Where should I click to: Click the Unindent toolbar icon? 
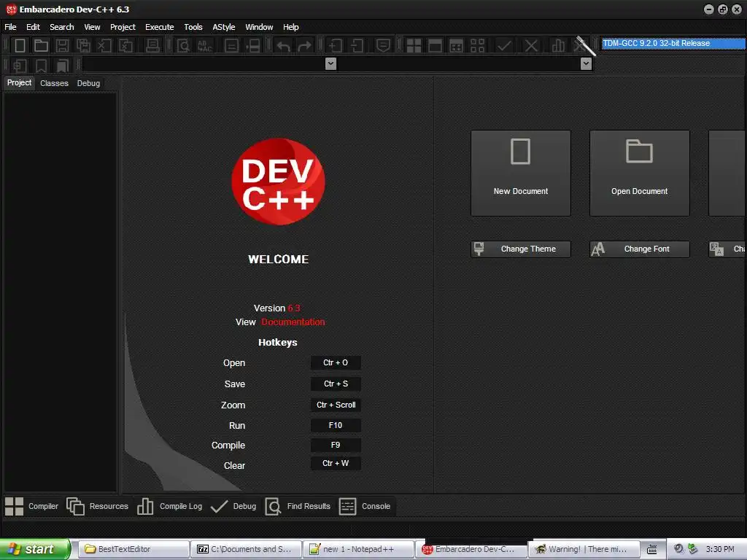point(357,46)
